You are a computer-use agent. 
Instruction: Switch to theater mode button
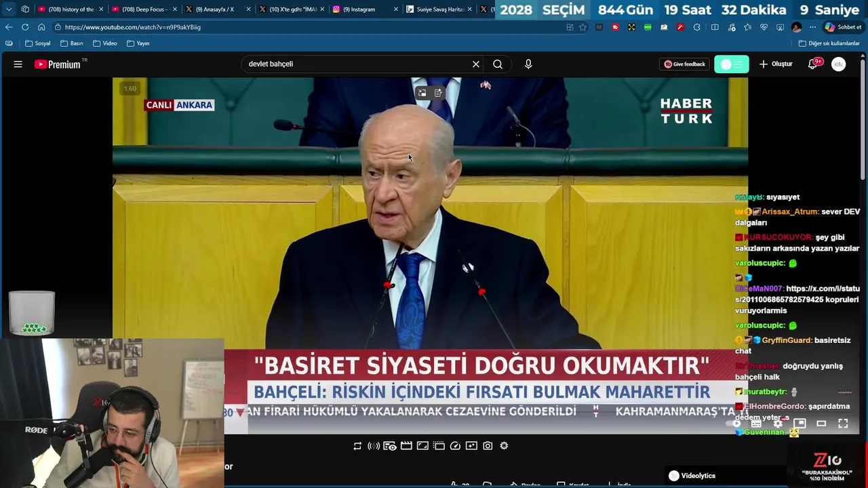click(x=821, y=424)
